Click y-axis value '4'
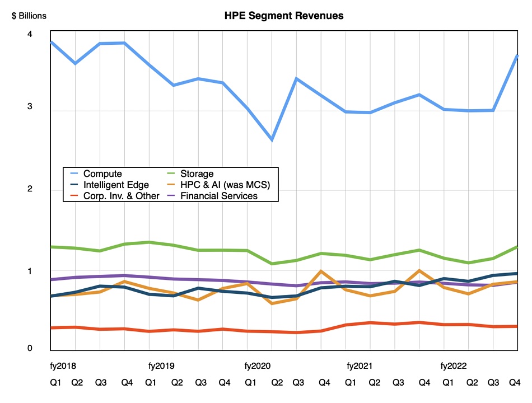 pyautogui.click(x=30, y=34)
